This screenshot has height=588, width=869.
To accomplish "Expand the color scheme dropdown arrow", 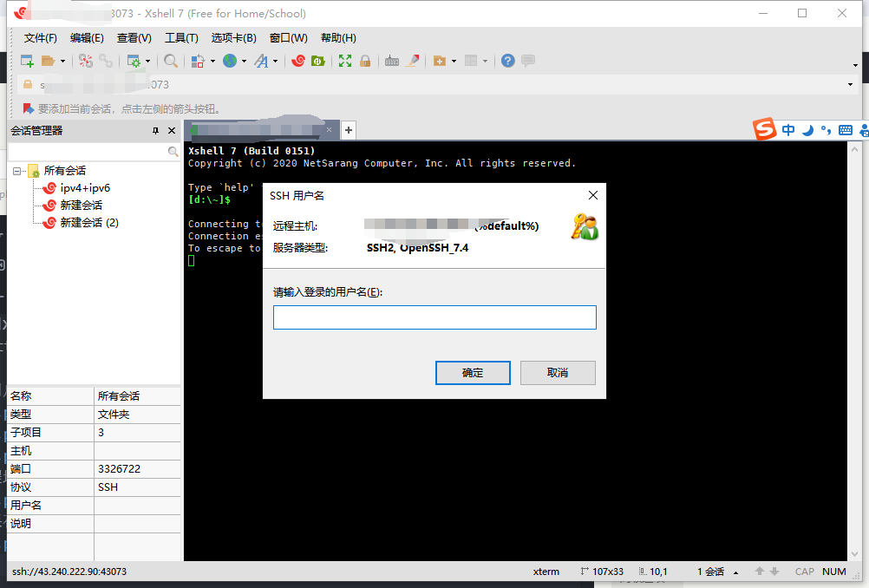I will click(x=212, y=61).
